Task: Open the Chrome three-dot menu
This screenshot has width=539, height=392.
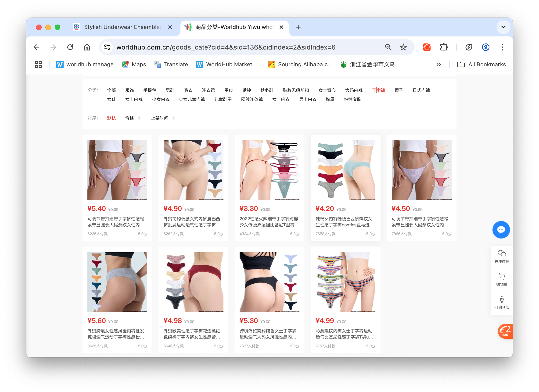Action: point(502,47)
